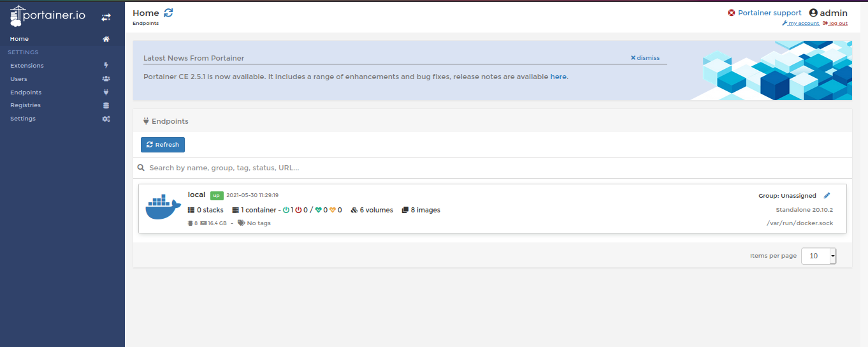Click the Settings cogs icon in sidebar
The width and height of the screenshot is (868, 347).
(106, 119)
